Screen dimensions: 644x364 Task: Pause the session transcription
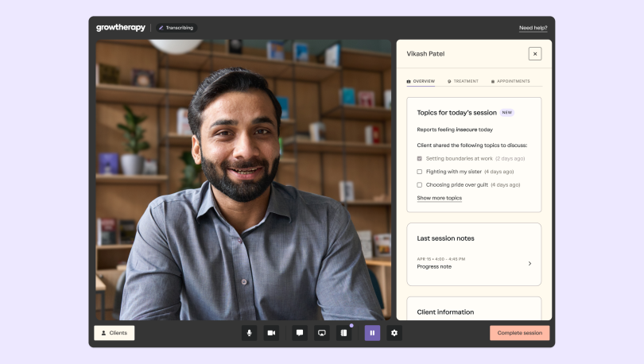pos(372,333)
